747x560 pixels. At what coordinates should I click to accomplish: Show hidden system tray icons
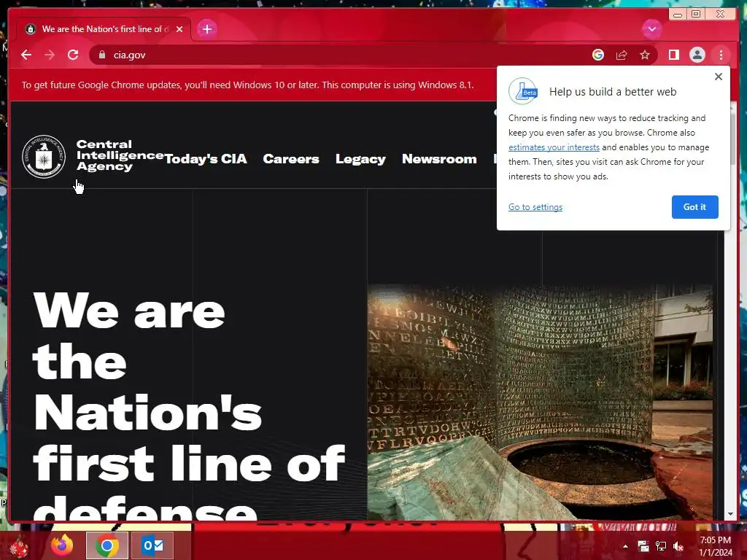click(x=625, y=546)
